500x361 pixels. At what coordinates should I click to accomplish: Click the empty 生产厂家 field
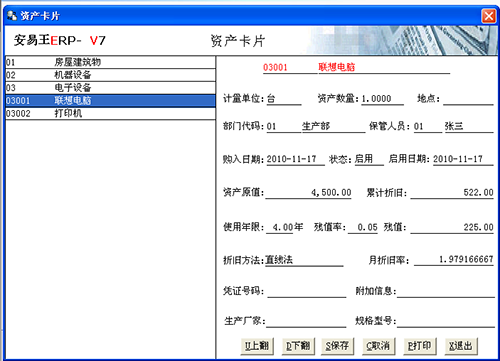[306, 321]
